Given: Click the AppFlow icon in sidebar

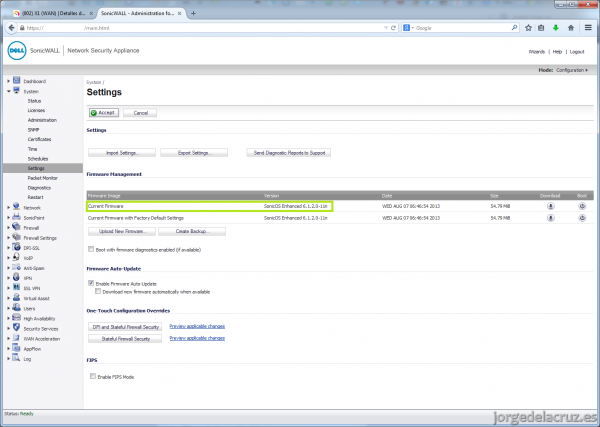Looking at the screenshot, I should (x=16, y=348).
